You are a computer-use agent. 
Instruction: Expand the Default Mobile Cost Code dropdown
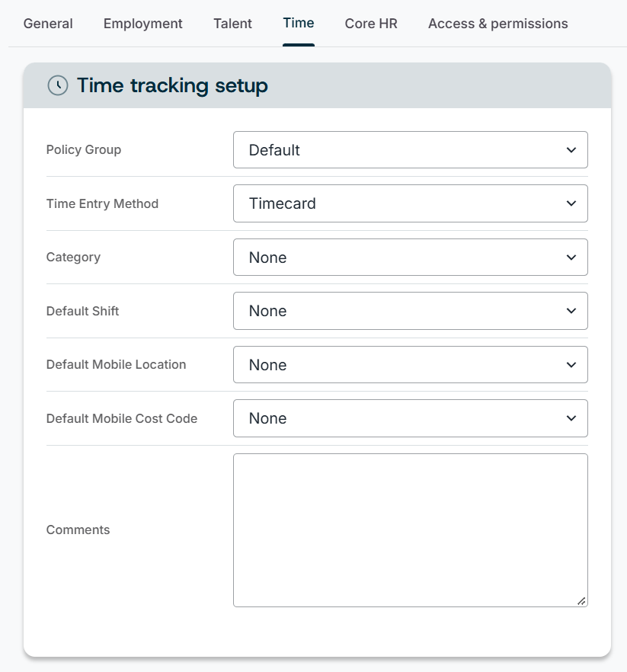[411, 418]
